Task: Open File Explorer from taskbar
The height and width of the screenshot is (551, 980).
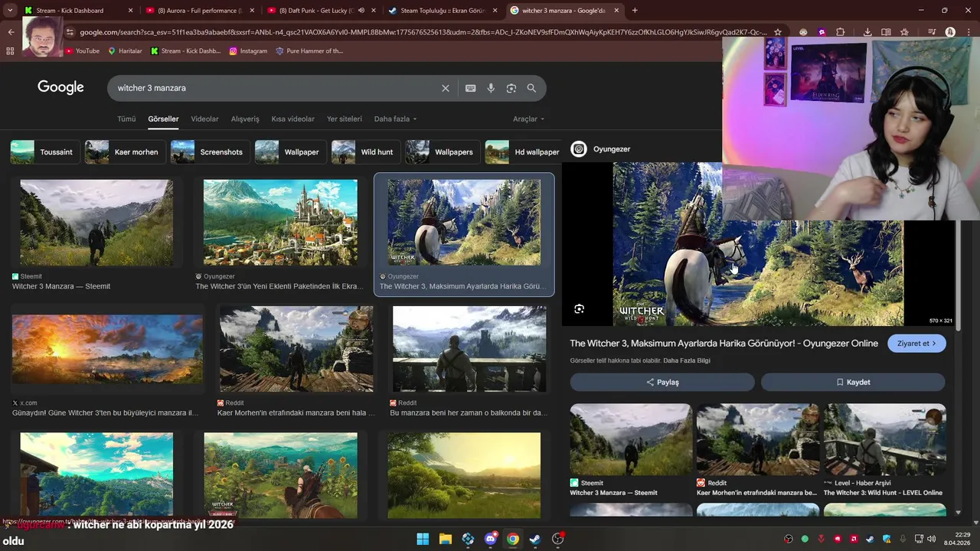Action: coord(446,539)
